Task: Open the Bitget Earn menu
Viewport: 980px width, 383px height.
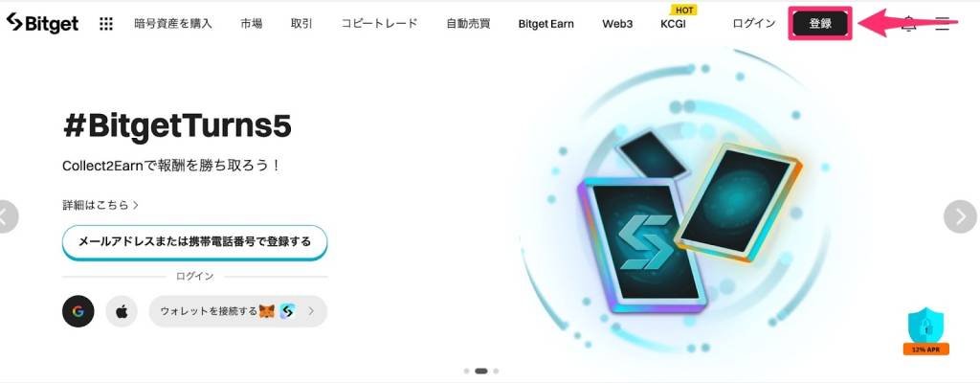Action: (x=546, y=24)
